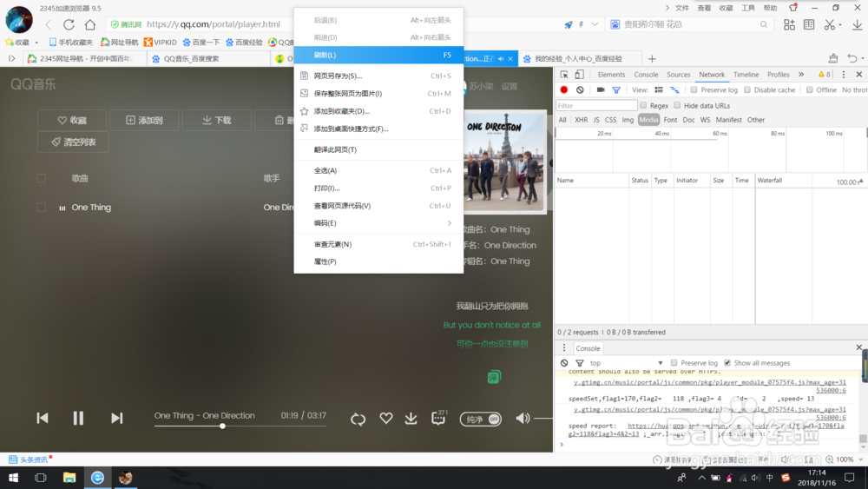Skip to next track in QQ Music

tap(116, 418)
